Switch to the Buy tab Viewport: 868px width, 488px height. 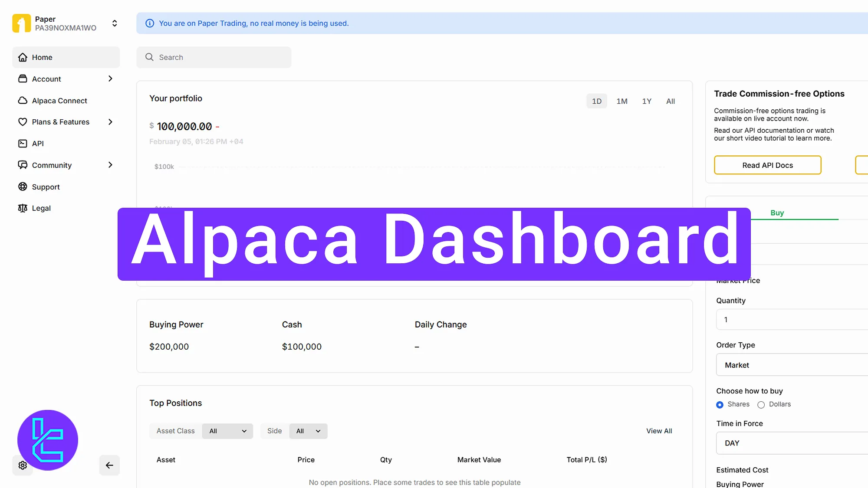(777, 213)
